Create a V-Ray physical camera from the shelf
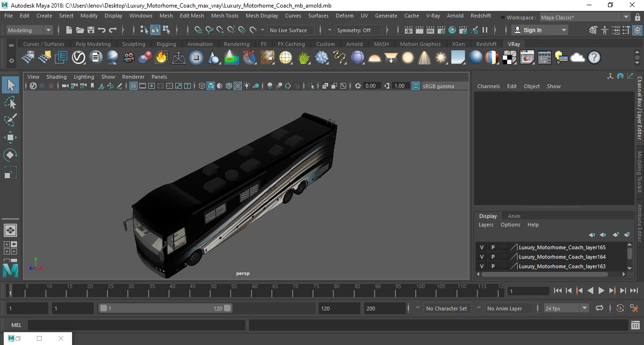The width and height of the screenshot is (644, 345). [129, 58]
